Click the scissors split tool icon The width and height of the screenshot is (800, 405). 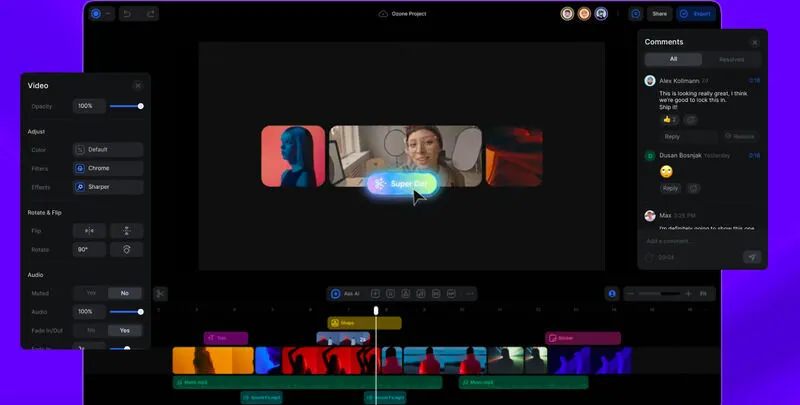pyautogui.click(x=160, y=293)
